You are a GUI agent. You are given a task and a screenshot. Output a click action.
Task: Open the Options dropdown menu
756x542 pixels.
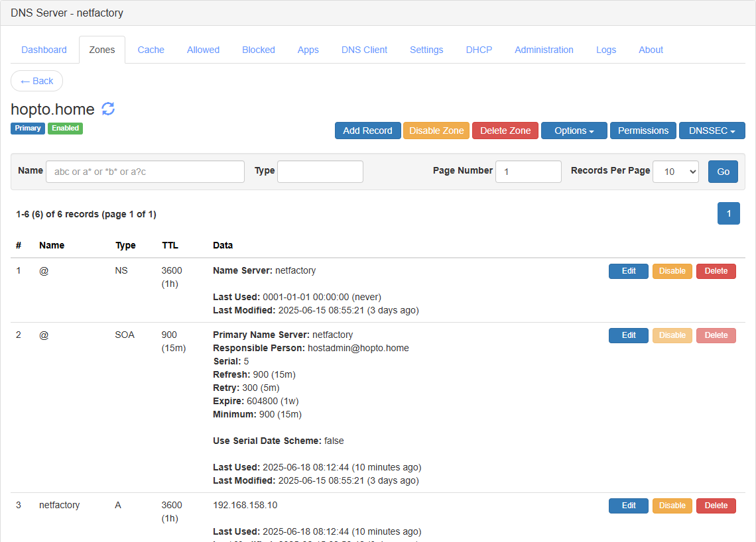point(574,131)
